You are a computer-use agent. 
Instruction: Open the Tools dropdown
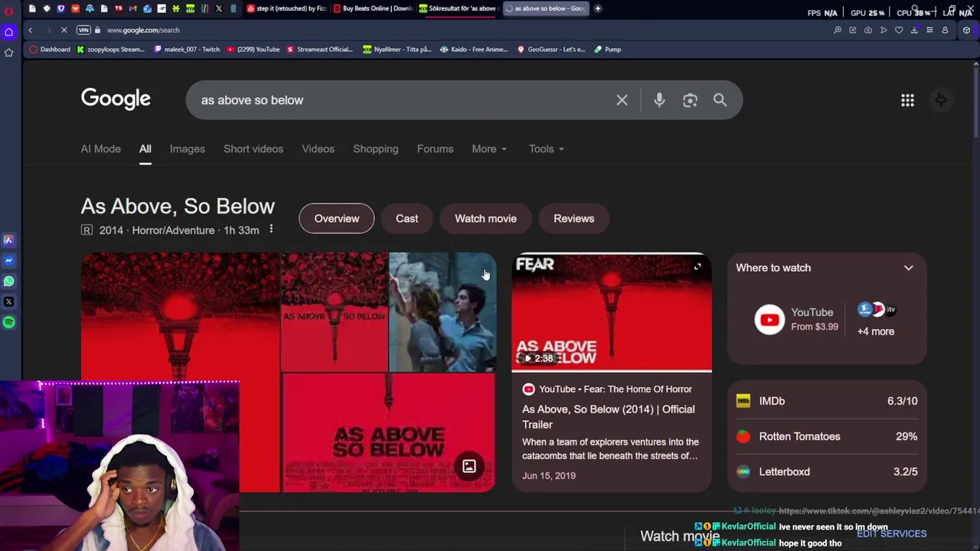(546, 149)
